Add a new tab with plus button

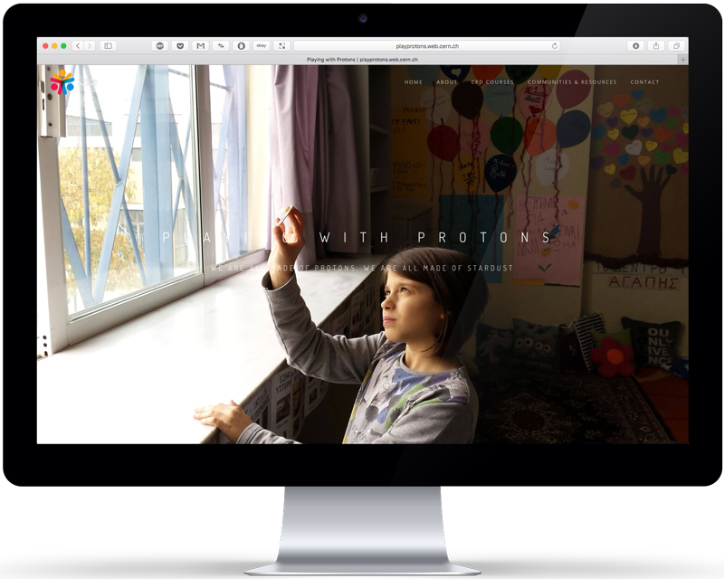682,60
